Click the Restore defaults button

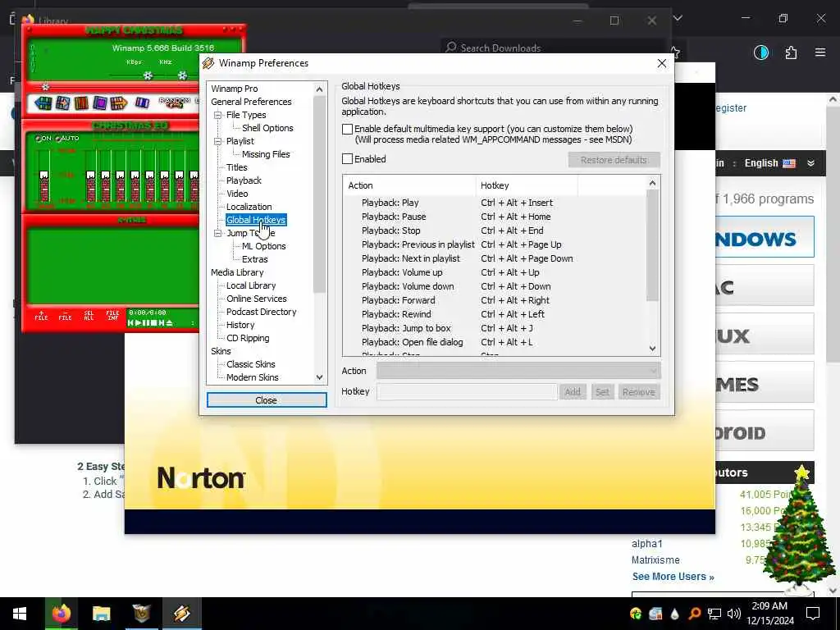coord(614,160)
